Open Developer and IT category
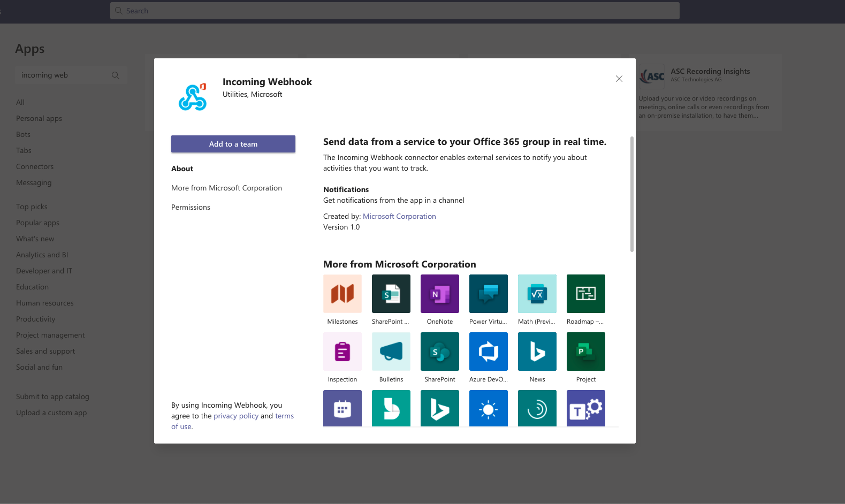Screen dimensions: 845x504 44,271
